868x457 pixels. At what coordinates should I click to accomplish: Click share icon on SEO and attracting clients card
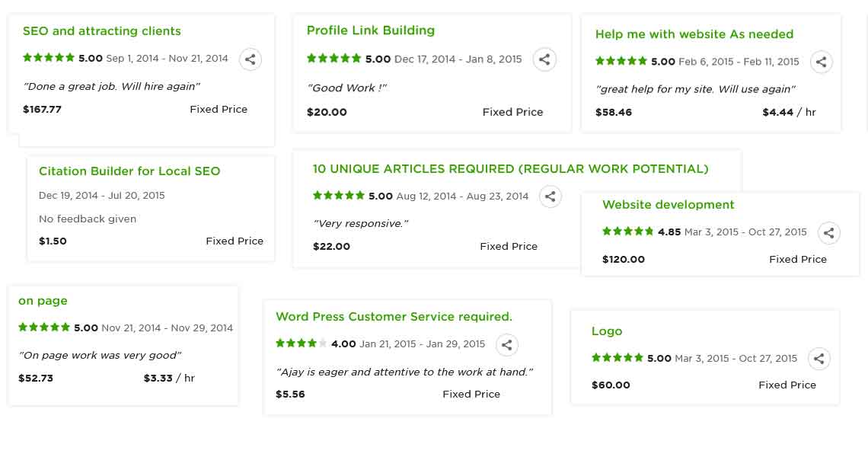pos(251,59)
